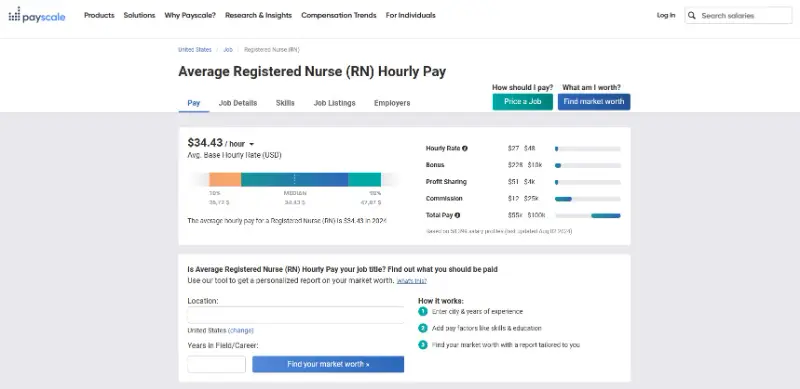Focus the Years in Field/Career input

(216, 364)
